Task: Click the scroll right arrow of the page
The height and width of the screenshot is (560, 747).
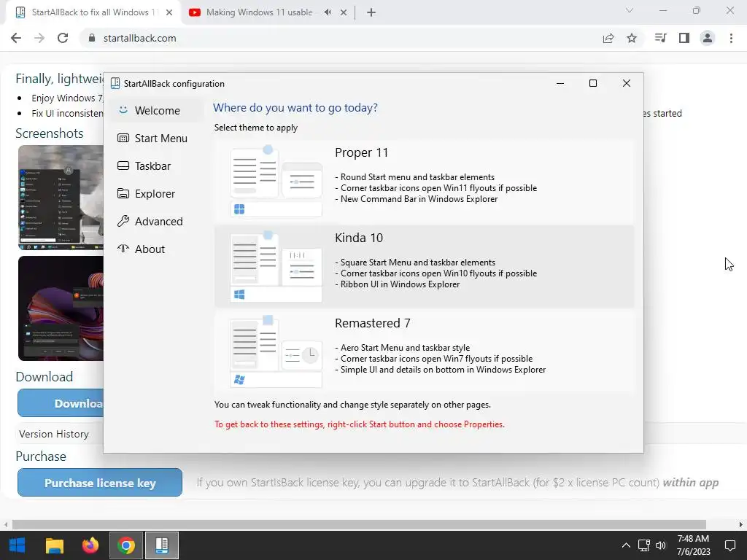Action: click(x=741, y=524)
